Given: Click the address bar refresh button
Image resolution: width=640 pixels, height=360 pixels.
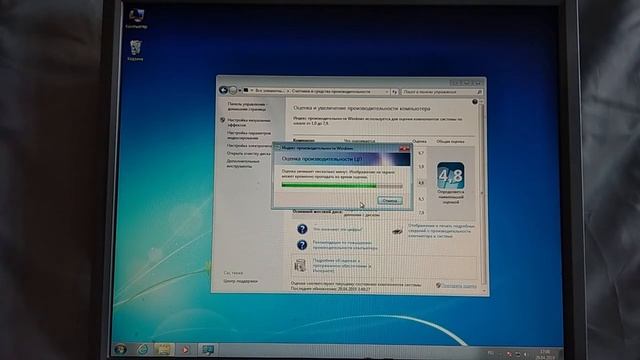Looking at the screenshot, I should pyautogui.click(x=394, y=92).
